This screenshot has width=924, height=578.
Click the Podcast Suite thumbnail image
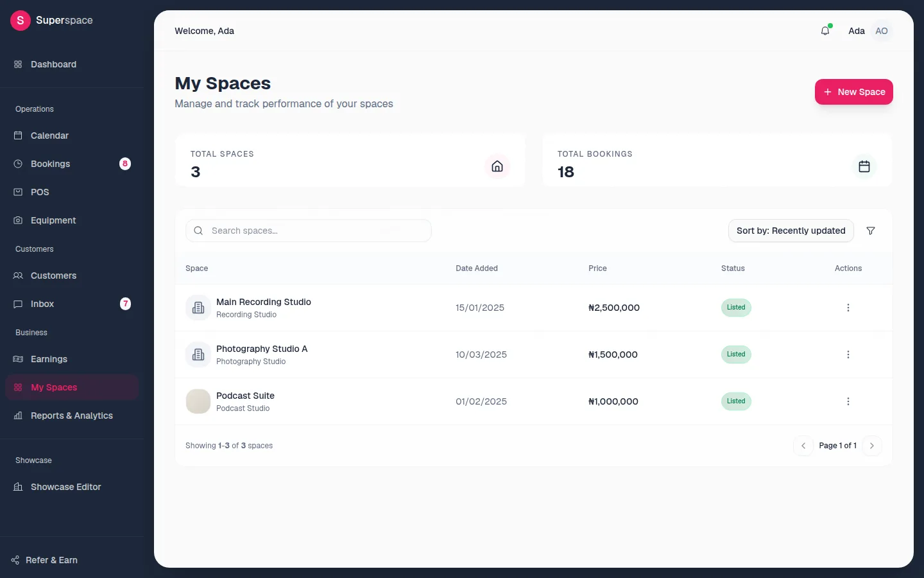tap(198, 401)
